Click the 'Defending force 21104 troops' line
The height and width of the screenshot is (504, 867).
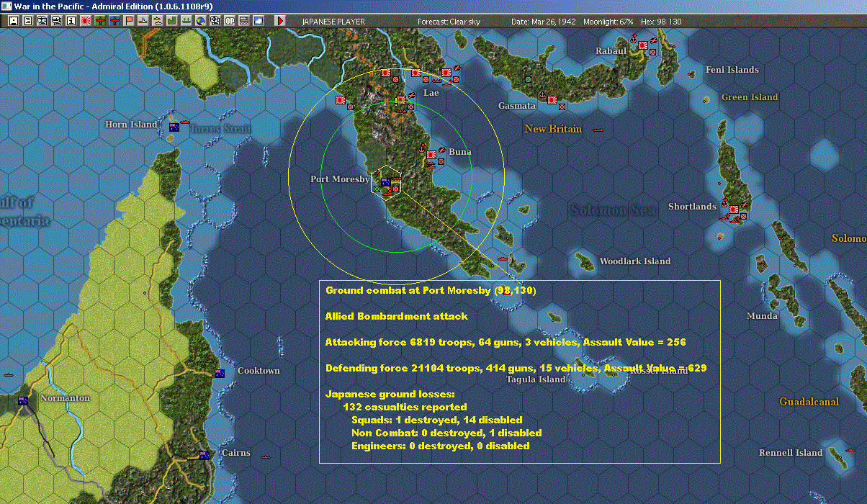[x=516, y=368]
